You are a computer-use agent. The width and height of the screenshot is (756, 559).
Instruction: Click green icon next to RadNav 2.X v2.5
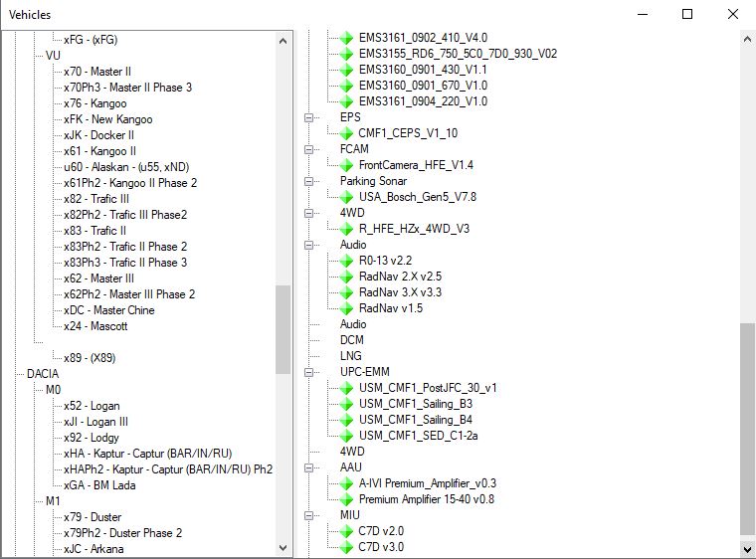346,277
